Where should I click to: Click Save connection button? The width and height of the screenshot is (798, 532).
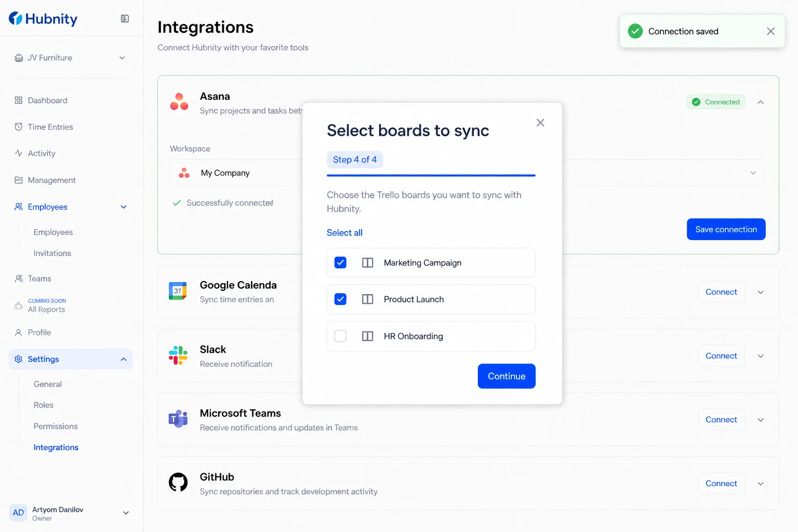pyautogui.click(x=726, y=229)
